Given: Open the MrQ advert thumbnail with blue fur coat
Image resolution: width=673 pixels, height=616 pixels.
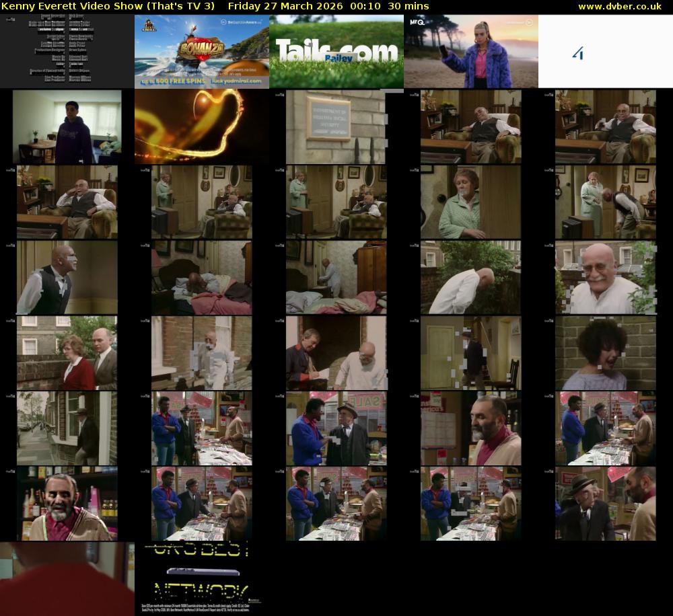Looking at the screenshot, I should click(x=471, y=52).
